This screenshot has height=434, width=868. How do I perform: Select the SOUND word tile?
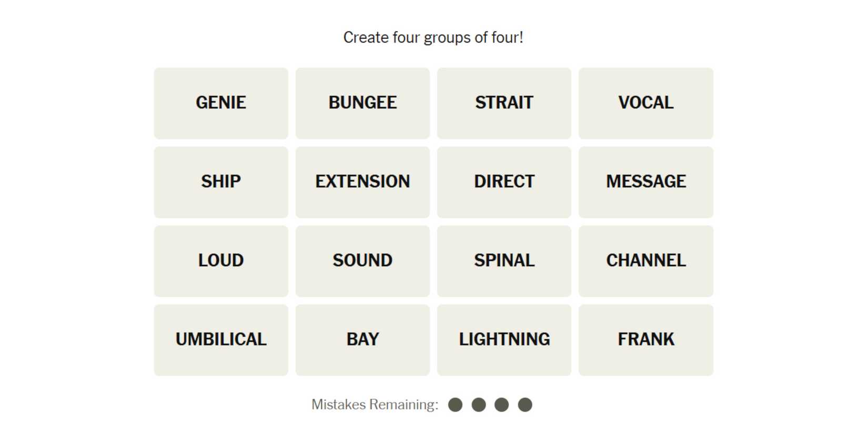pyautogui.click(x=362, y=261)
